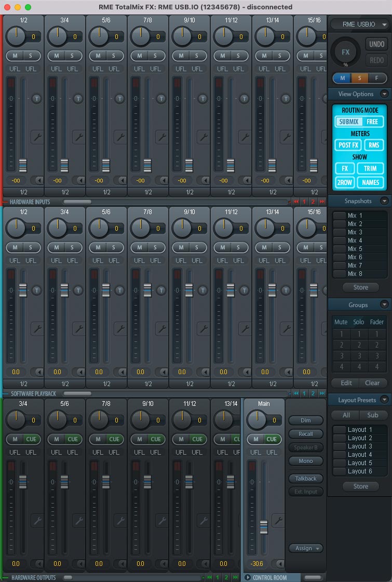Open routing label 1/2 below Hardware Inputs 1/2
Viewport: 392px width, 582px height.
tap(24, 192)
